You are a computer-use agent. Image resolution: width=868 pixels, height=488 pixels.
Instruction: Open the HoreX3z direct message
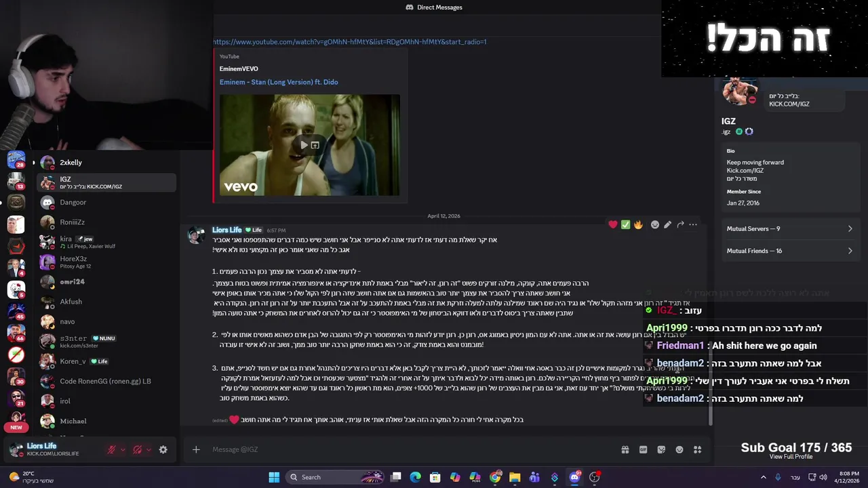tap(106, 262)
